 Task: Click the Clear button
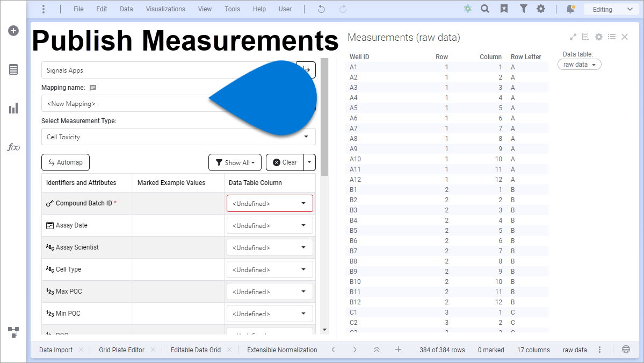click(285, 162)
